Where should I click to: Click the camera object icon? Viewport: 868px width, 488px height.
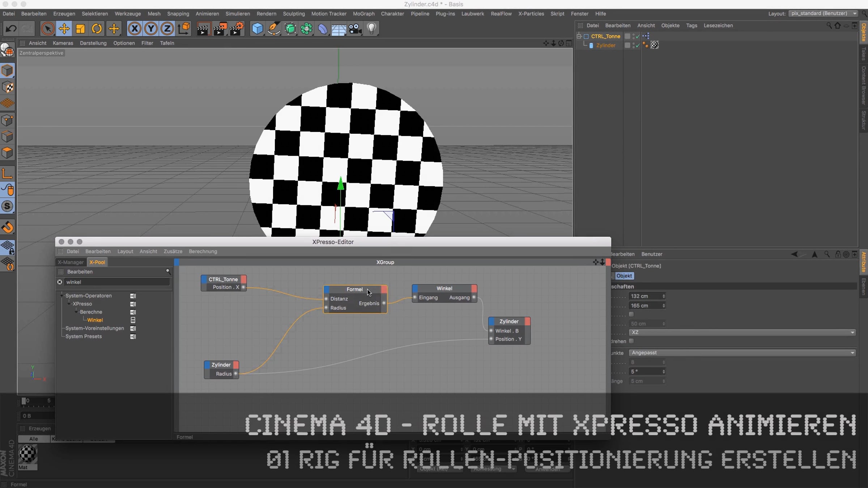355,29
